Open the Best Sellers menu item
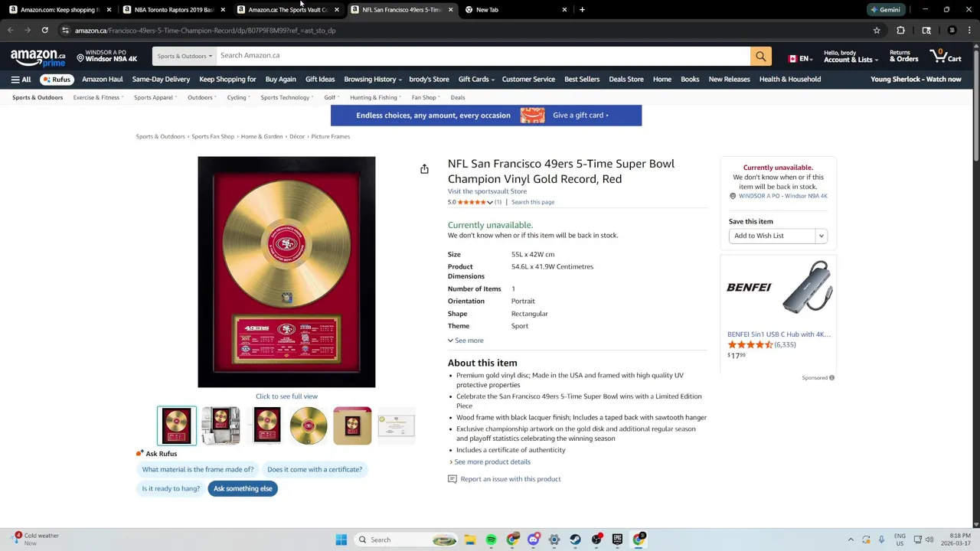This screenshot has width=980, height=551. [582, 80]
